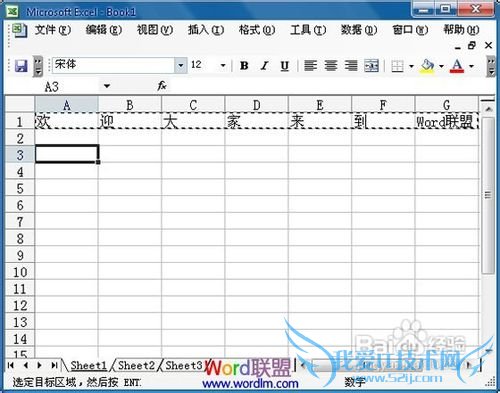Click cell F1 containing 到

tap(383, 121)
